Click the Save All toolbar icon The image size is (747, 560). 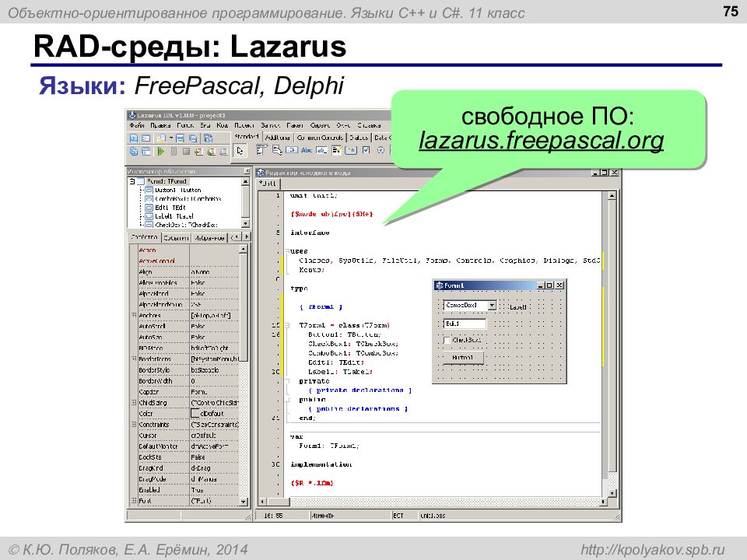(193, 138)
